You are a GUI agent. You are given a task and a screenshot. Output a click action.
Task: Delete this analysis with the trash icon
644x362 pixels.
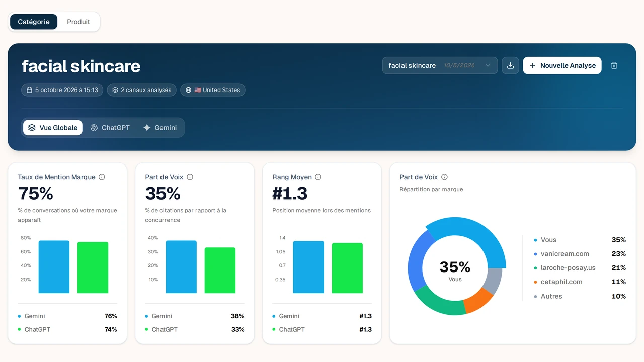614,65
